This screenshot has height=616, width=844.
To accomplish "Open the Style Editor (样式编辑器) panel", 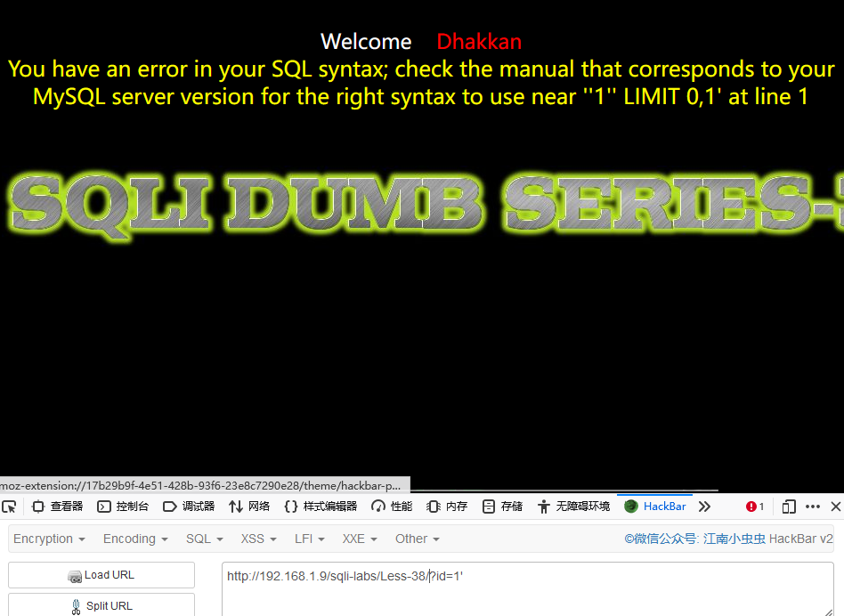I will click(321, 507).
